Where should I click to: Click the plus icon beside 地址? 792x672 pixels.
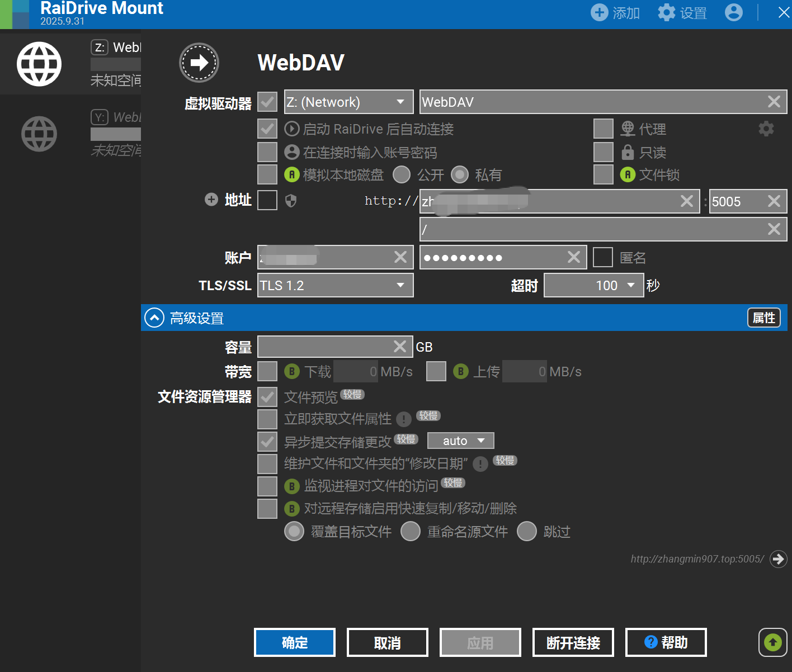click(x=211, y=200)
